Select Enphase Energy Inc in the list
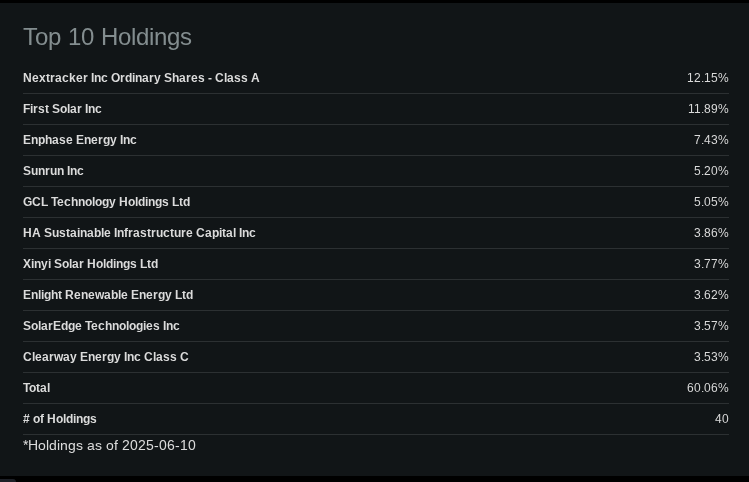 [80, 140]
